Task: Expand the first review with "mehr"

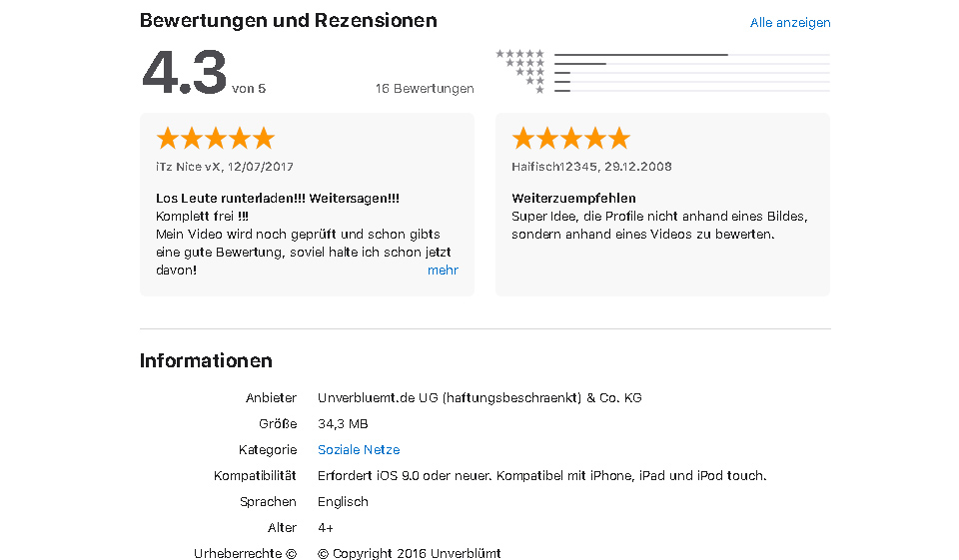Action: [x=443, y=271]
